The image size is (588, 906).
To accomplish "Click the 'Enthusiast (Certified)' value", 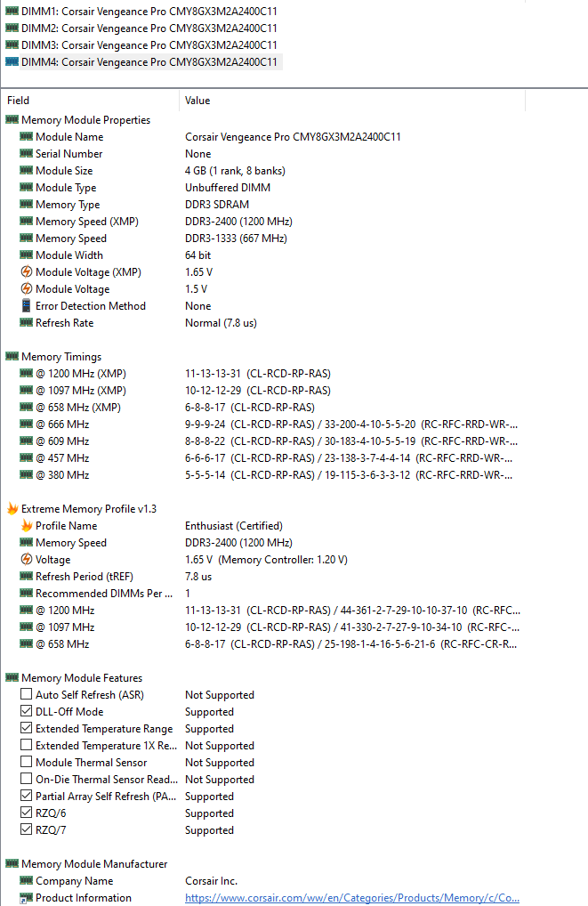I will click(x=234, y=525).
